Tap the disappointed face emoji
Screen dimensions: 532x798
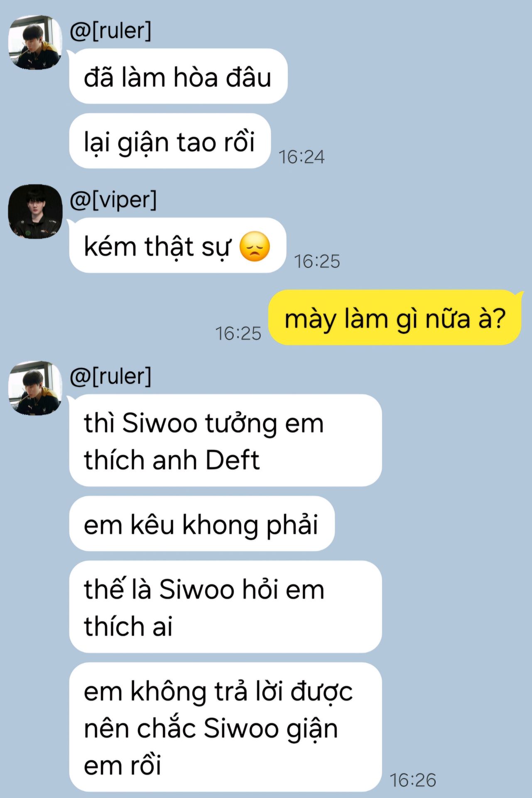(255, 246)
